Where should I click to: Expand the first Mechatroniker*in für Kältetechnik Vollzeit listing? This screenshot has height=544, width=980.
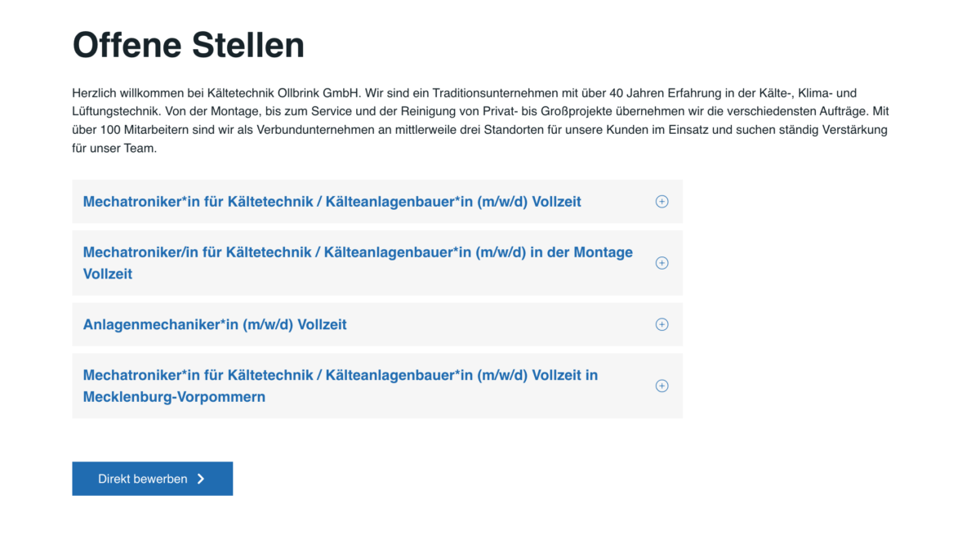(x=332, y=202)
